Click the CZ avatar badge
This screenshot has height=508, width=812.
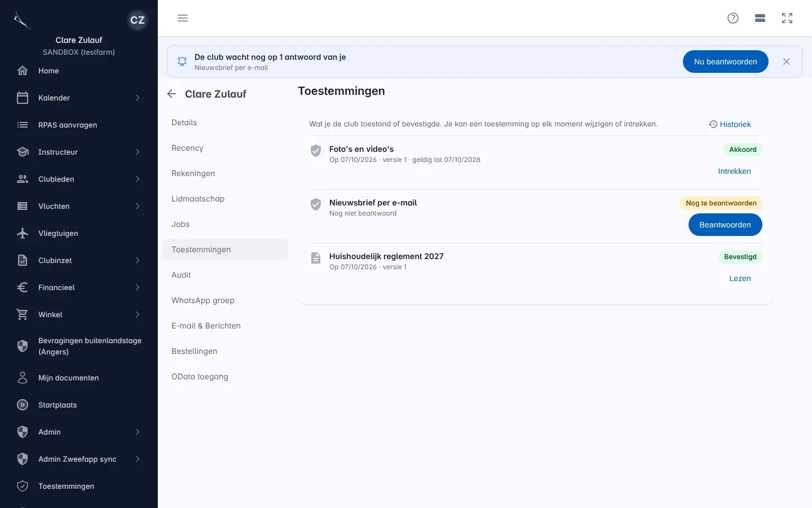click(138, 20)
